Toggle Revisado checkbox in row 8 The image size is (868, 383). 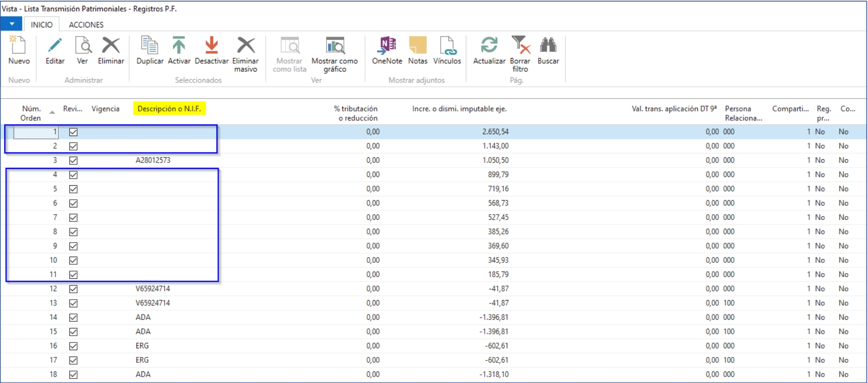point(73,232)
